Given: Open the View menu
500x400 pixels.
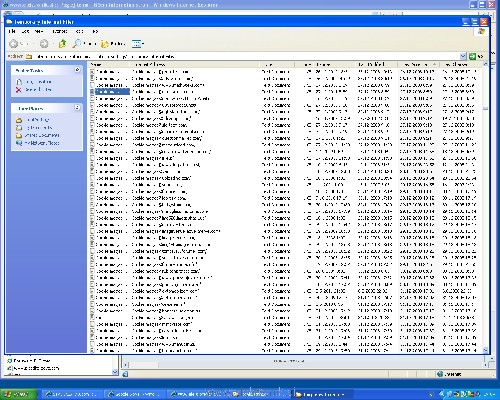Looking at the screenshot, I should pyautogui.click(x=39, y=31).
